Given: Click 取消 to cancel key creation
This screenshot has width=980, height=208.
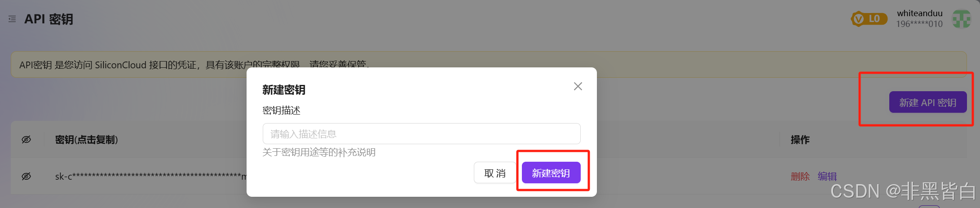Looking at the screenshot, I should pyautogui.click(x=495, y=173).
